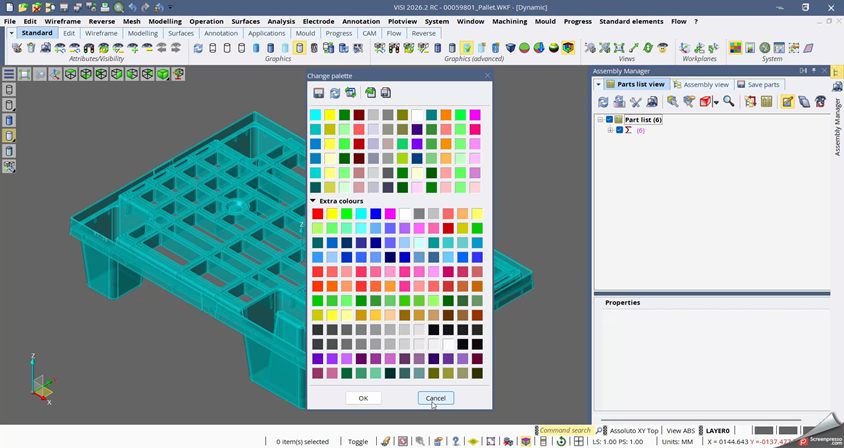Image resolution: width=844 pixels, height=448 pixels.
Task: Click OK in Change palette dialog
Action: pos(363,398)
